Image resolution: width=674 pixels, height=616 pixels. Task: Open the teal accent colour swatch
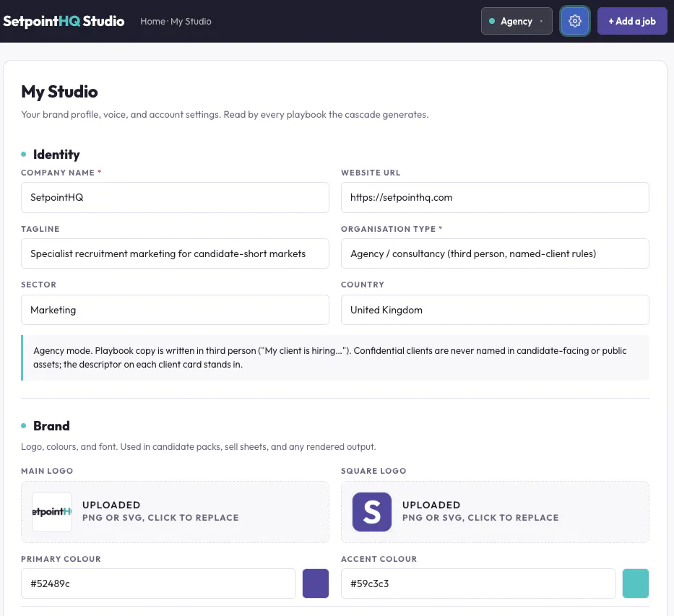[635, 584]
